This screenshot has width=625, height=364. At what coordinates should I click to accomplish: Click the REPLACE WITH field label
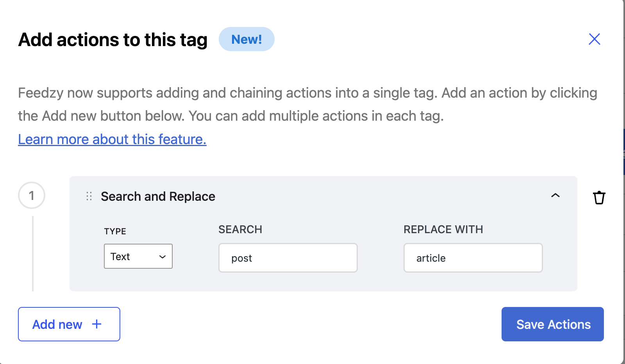pos(443,230)
